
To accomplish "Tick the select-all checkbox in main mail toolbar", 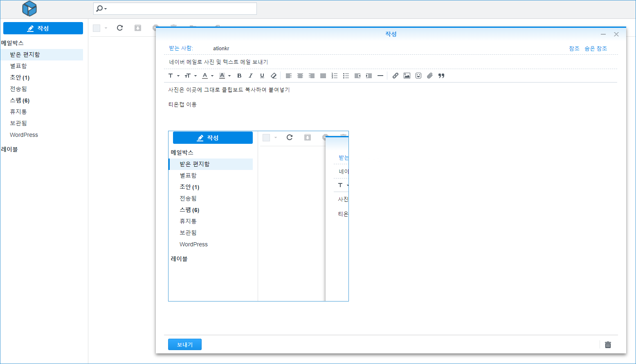I will coord(97,28).
